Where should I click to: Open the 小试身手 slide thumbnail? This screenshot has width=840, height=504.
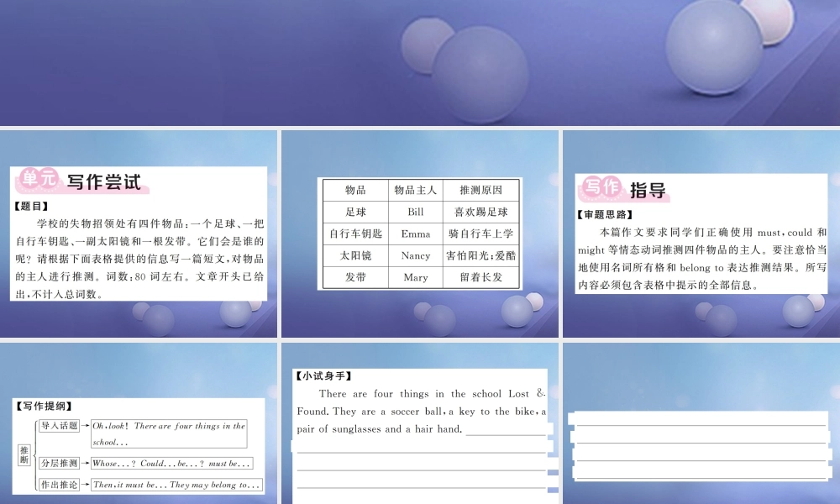420,423
